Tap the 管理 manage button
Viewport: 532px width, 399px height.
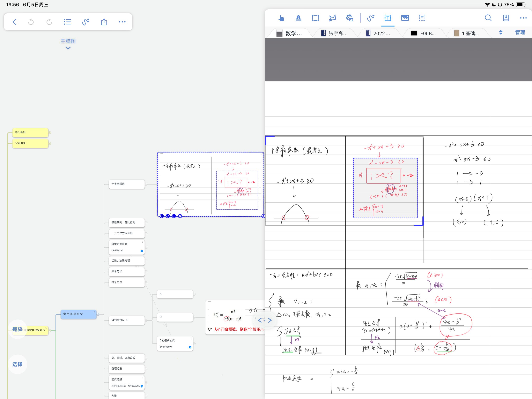coord(520,33)
